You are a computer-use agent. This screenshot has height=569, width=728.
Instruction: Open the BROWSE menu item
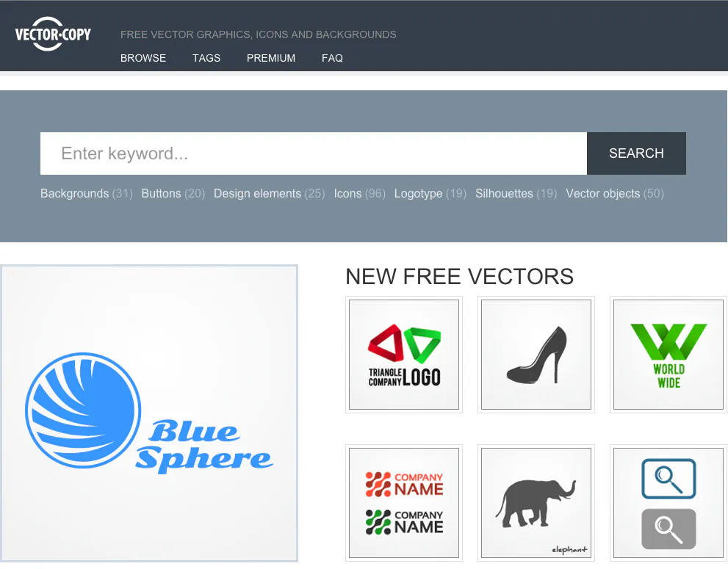click(143, 58)
